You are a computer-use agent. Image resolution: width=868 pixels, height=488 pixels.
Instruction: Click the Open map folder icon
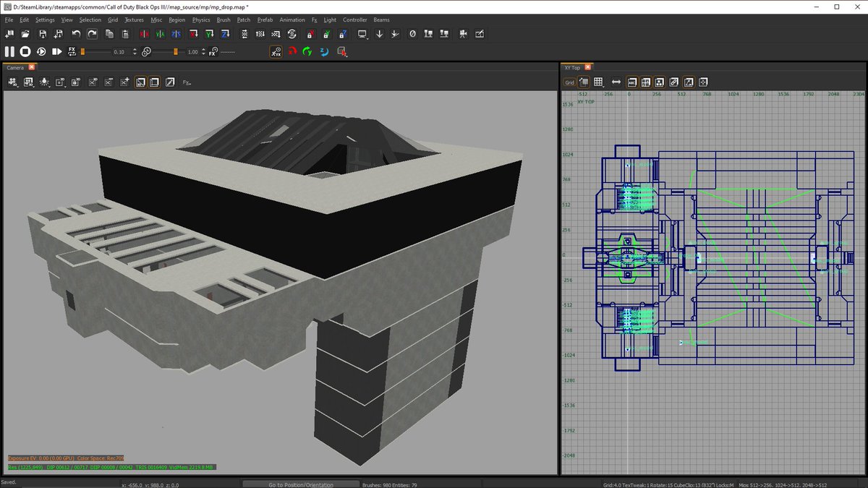[x=25, y=34]
